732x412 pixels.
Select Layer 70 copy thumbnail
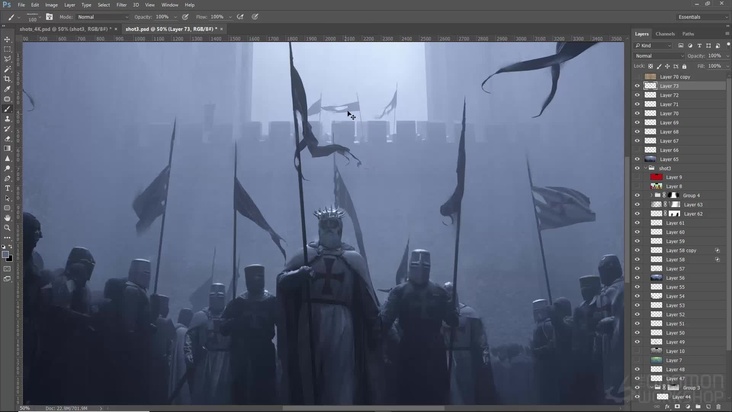[651, 77]
